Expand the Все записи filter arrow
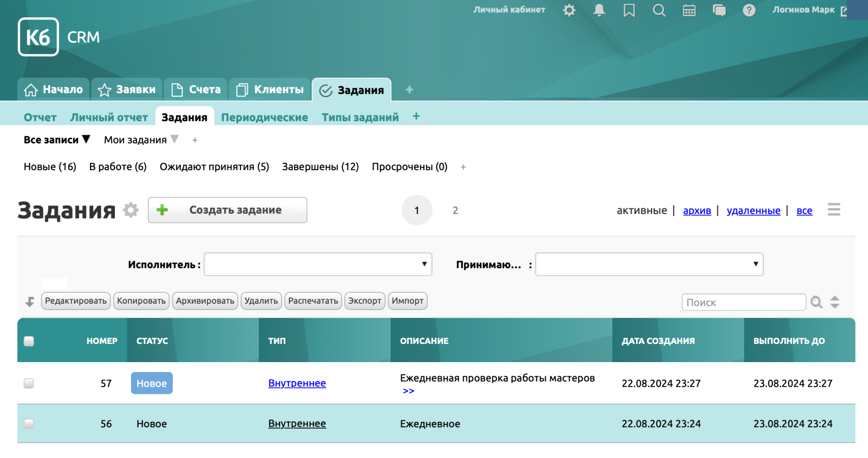 (86, 139)
